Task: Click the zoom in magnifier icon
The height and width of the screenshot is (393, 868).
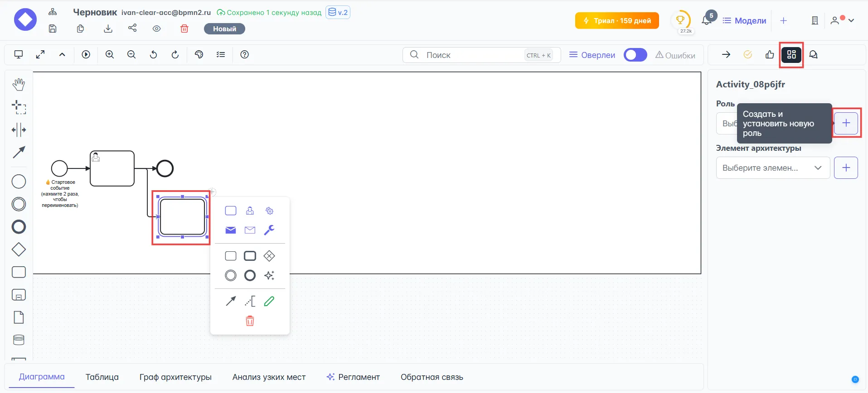Action: pyautogui.click(x=109, y=55)
